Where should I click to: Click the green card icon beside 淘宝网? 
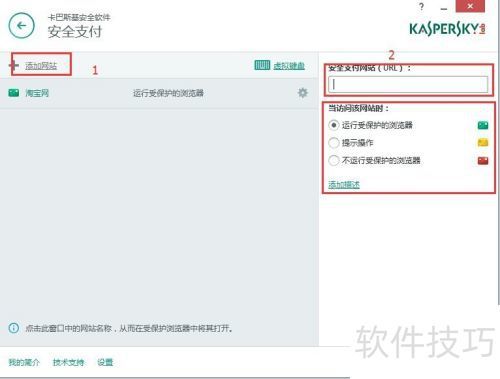(x=14, y=93)
